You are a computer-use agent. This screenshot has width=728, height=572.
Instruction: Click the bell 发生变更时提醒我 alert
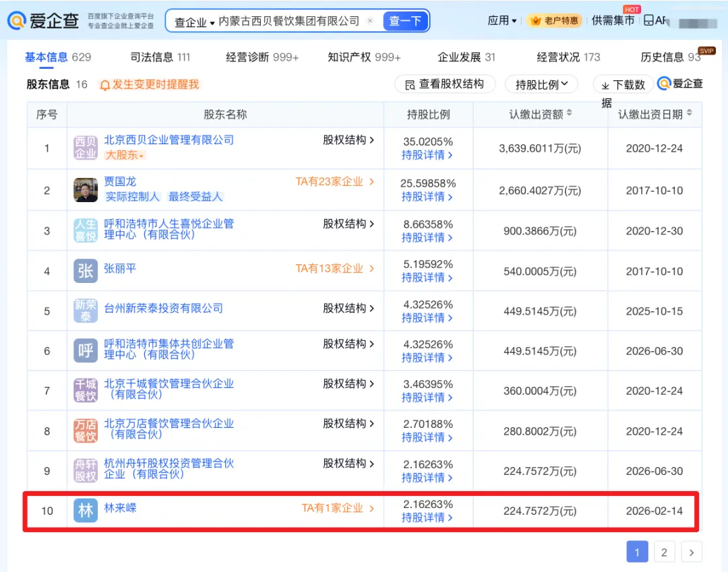pyautogui.click(x=150, y=84)
